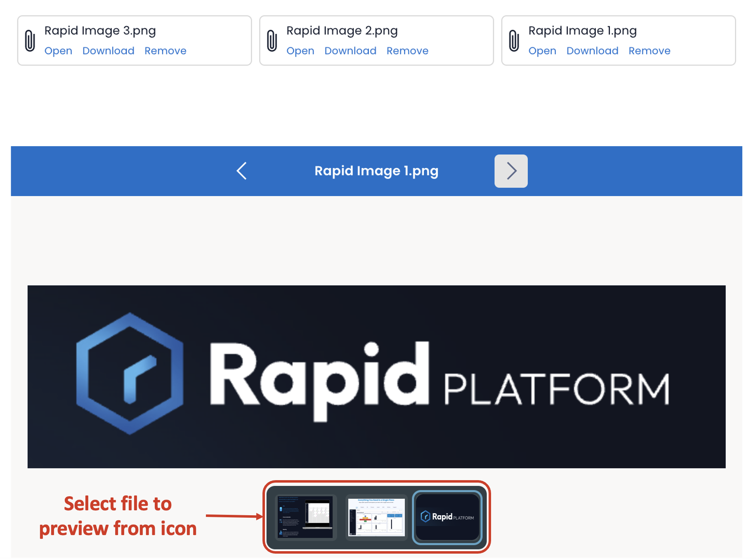Open Rapid Image 3.png attachment
This screenshot has width=756, height=559.
[x=58, y=50]
